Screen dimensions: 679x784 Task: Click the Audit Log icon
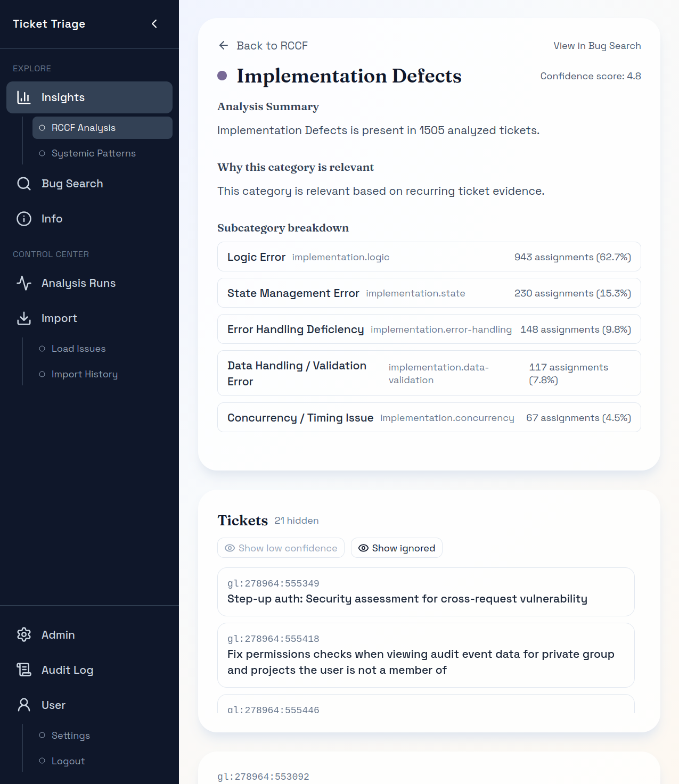(x=24, y=670)
